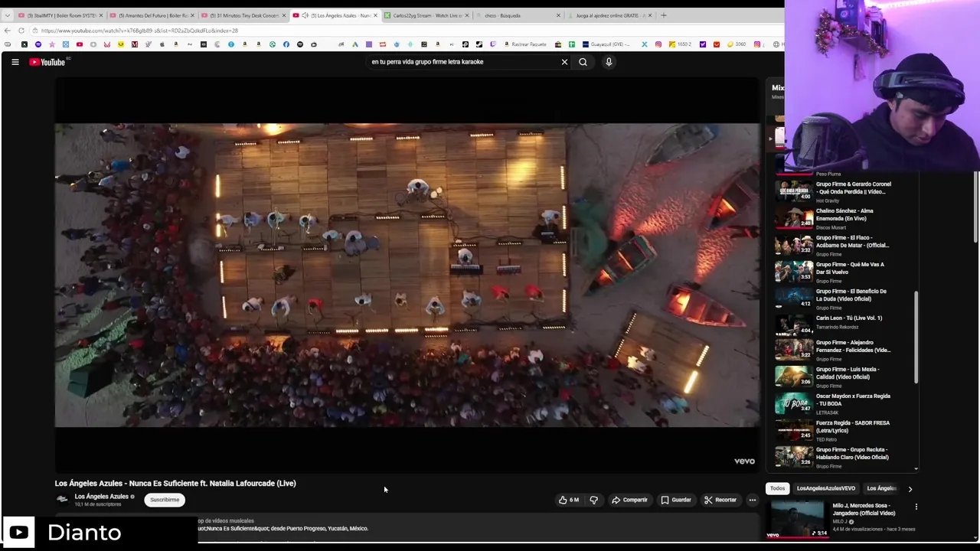Run the search with the magnifier button
Screen dimensions: 980x551
tap(583, 62)
